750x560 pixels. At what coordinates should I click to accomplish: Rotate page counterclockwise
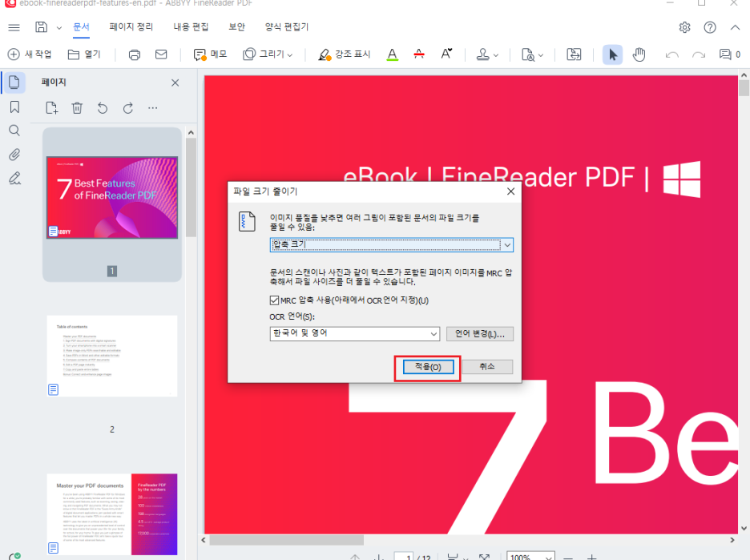click(x=103, y=108)
